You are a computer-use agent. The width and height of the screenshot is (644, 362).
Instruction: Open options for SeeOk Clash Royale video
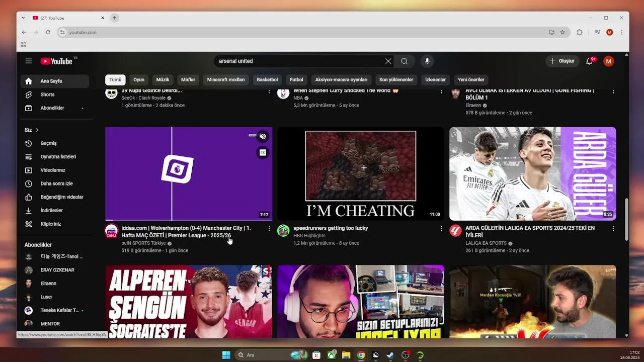point(269,92)
